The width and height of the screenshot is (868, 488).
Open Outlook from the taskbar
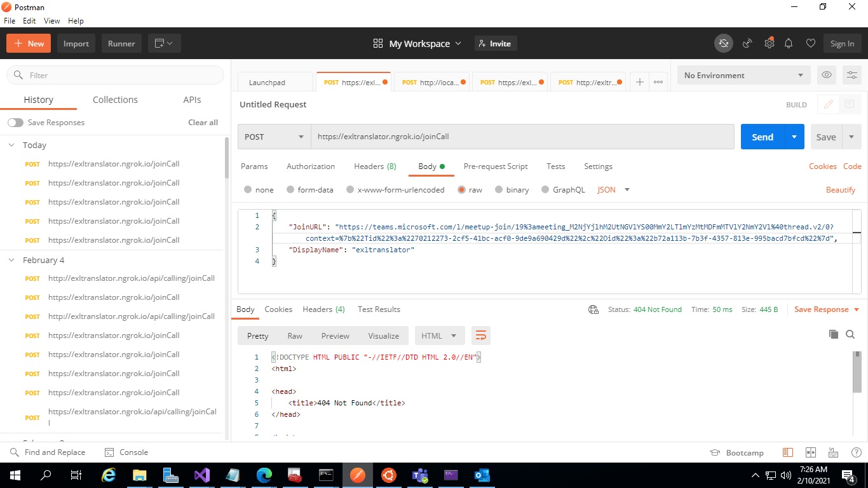coord(482,475)
